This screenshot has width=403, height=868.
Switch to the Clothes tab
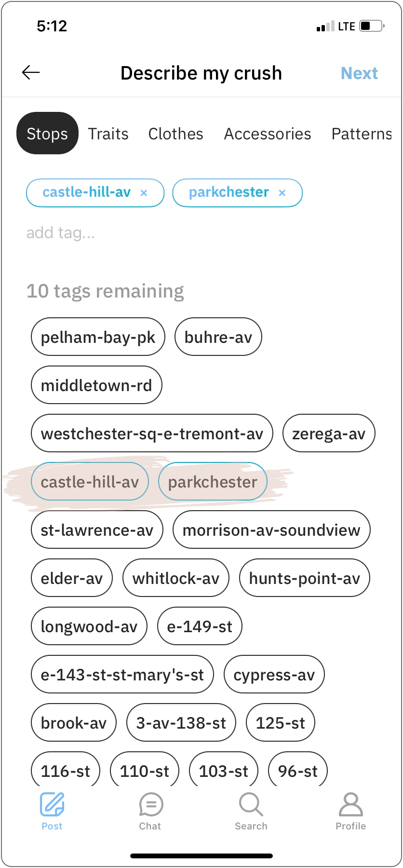(x=176, y=134)
